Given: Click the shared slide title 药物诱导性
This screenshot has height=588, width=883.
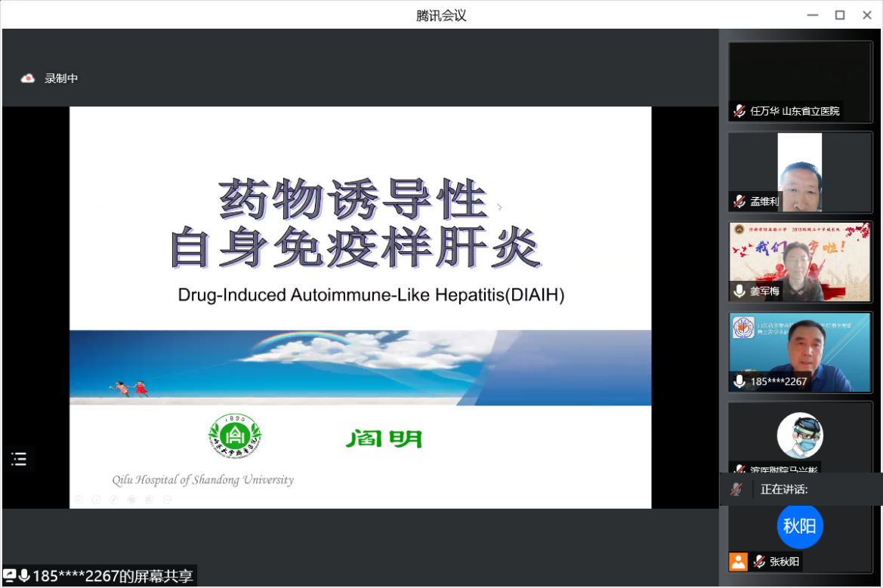Looking at the screenshot, I should pyautogui.click(x=352, y=201).
